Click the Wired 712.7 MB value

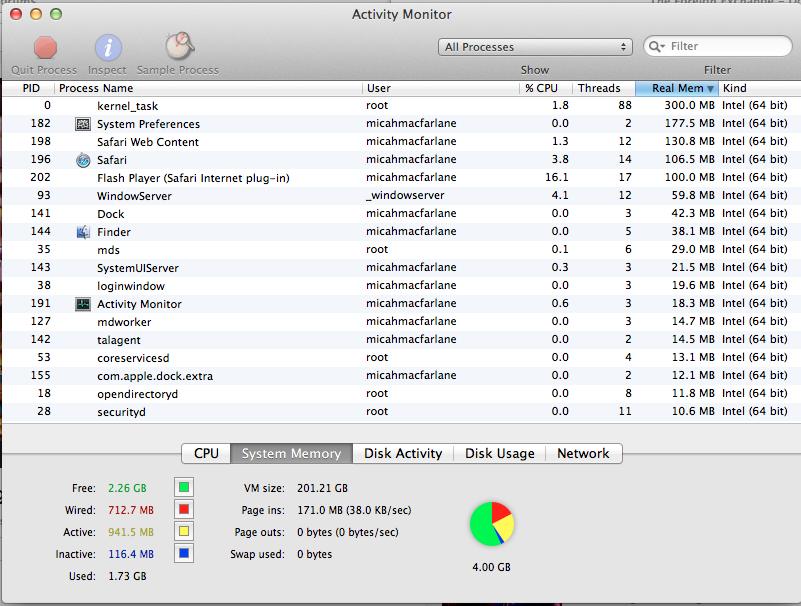coord(131,510)
